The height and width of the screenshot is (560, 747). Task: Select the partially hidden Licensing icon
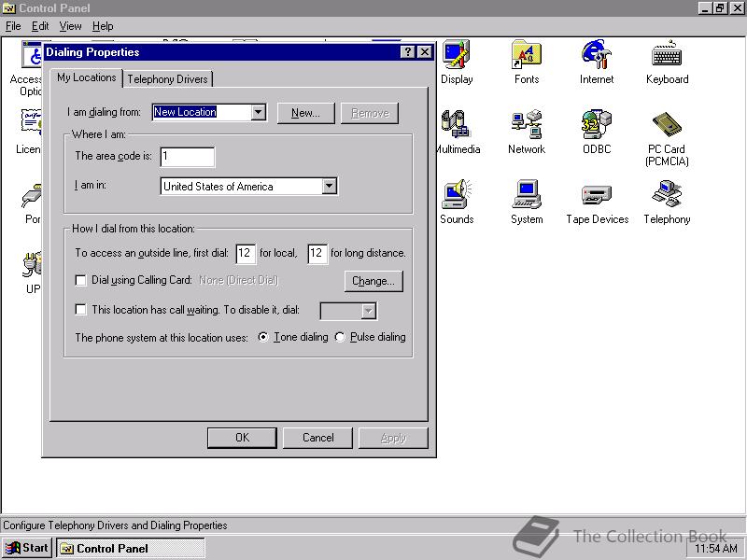click(30, 132)
